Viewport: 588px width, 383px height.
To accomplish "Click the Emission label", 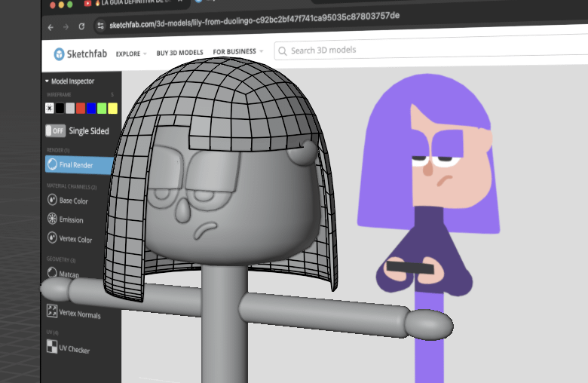I will (x=72, y=220).
